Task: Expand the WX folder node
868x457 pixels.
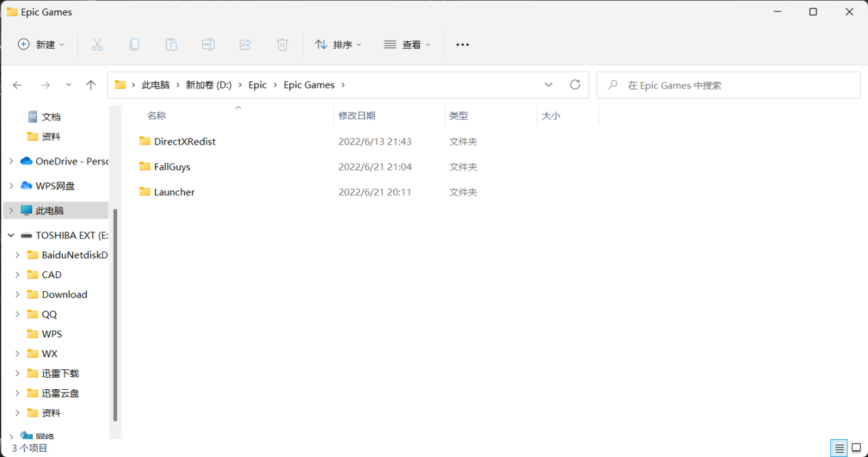Action: (18, 354)
